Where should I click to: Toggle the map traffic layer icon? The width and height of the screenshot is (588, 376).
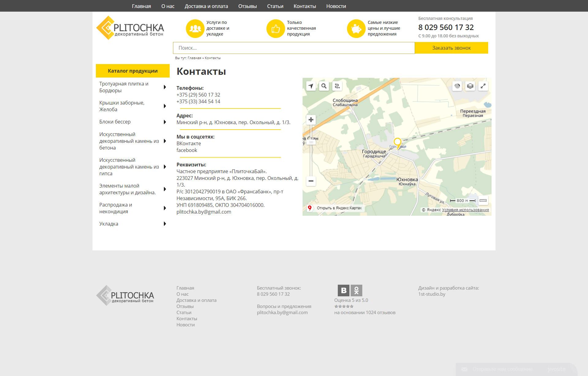tap(457, 86)
